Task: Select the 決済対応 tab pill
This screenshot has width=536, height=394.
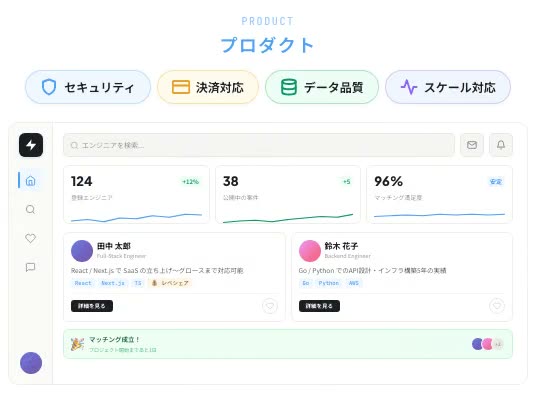Action: pyautogui.click(x=208, y=87)
